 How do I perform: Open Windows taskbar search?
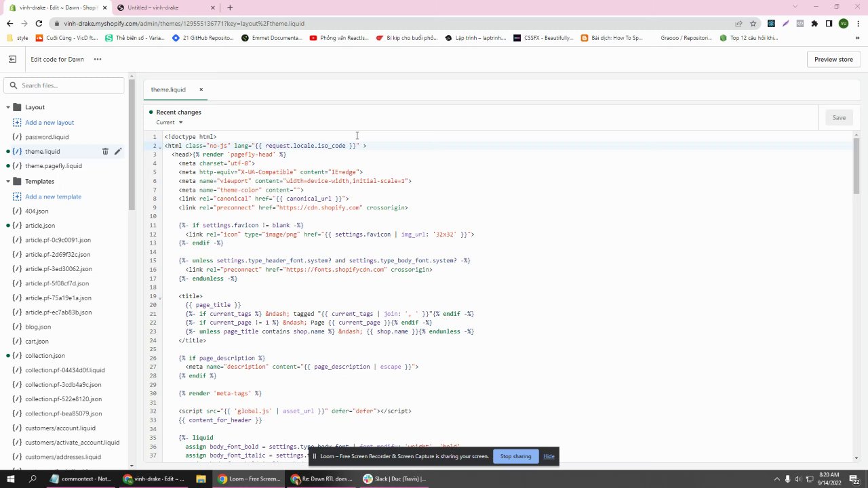[x=33, y=479]
